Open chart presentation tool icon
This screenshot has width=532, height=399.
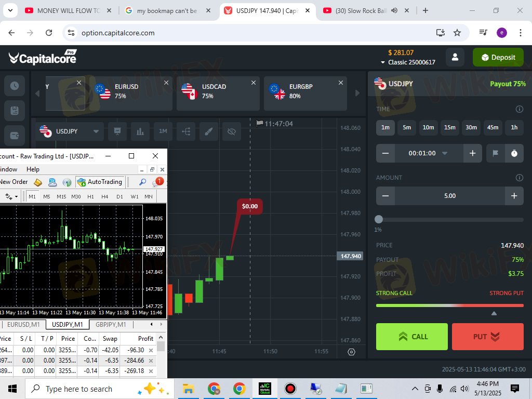click(117, 131)
